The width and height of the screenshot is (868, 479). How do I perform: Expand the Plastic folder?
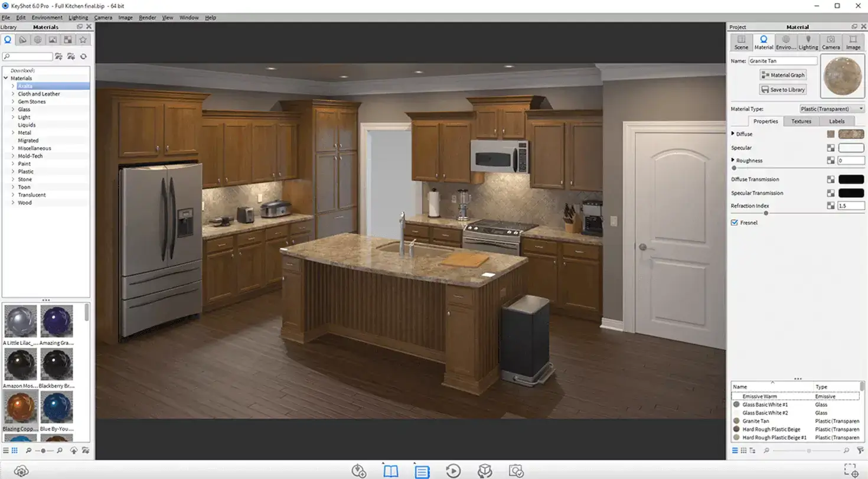pos(13,171)
